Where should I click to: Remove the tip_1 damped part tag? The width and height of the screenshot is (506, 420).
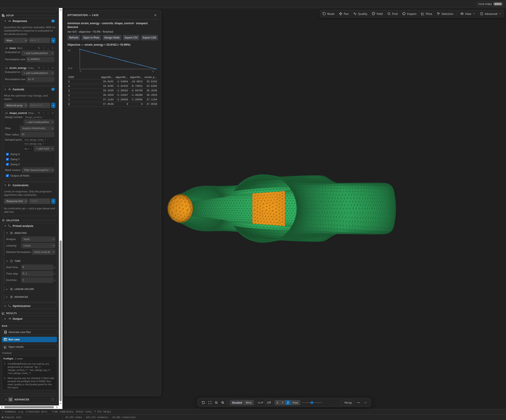31,149
